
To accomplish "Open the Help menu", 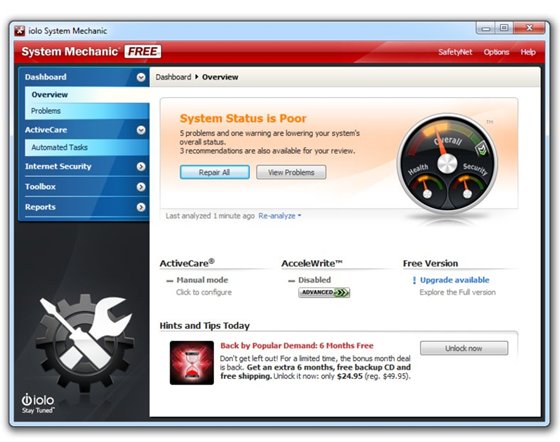I will 528,52.
